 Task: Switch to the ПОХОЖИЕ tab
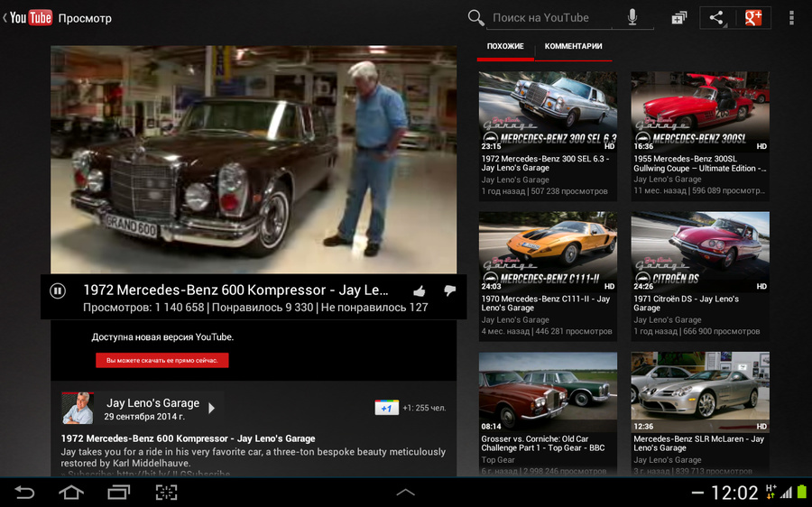(x=505, y=46)
